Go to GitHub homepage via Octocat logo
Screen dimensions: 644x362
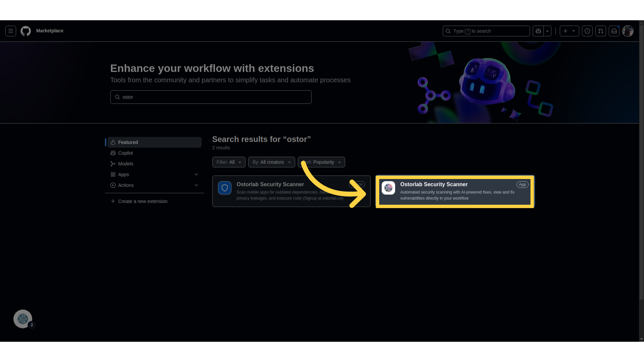pos(26,31)
